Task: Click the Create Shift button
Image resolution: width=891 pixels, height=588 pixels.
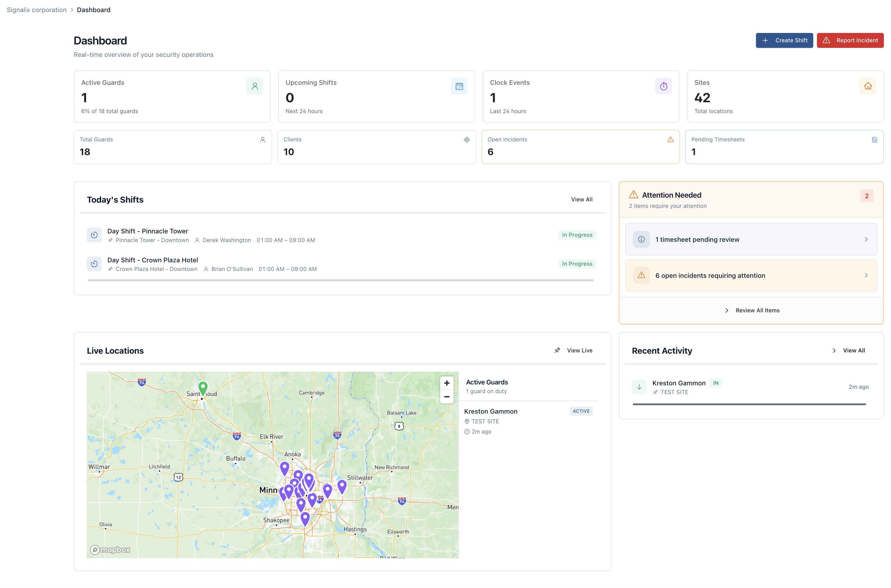Action: point(784,40)
